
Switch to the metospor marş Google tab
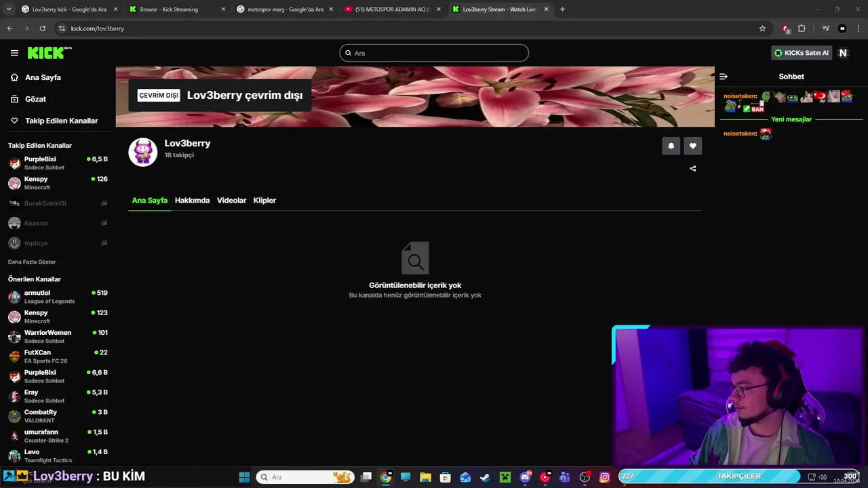tap(285, 9)
